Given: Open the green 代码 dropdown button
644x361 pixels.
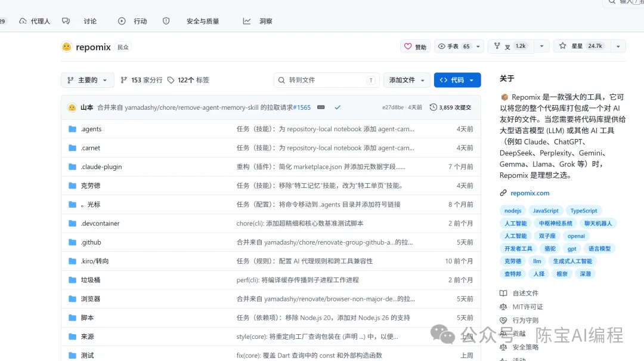Looking at the screenshot, I should point(457,80).
